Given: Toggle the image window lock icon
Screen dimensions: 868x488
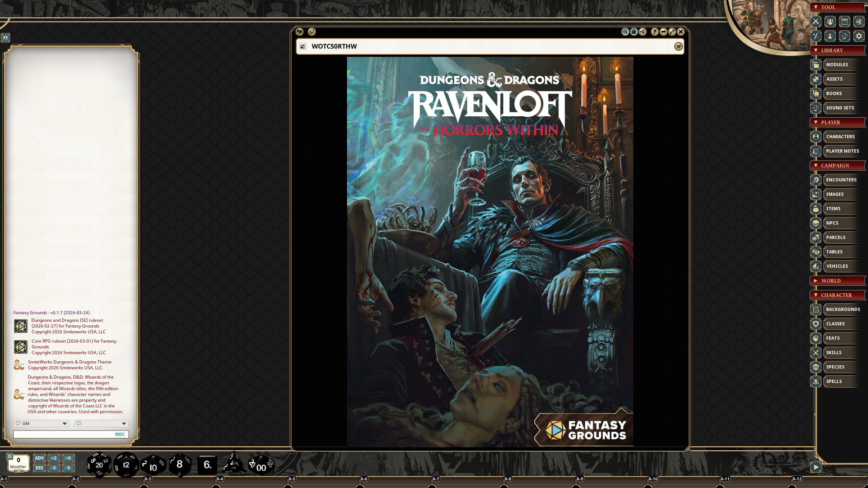Looking at the screenshot, I should click(634, 32).
